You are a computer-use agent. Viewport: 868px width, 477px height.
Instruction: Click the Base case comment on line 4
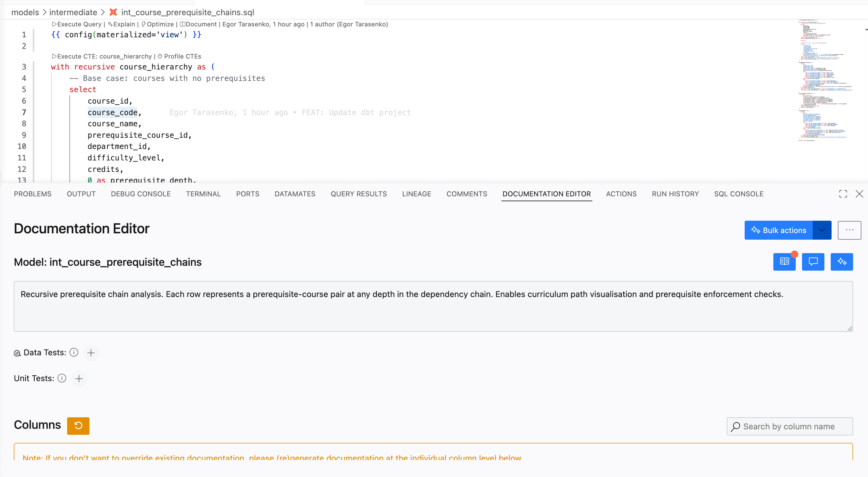tap(167, 78)
